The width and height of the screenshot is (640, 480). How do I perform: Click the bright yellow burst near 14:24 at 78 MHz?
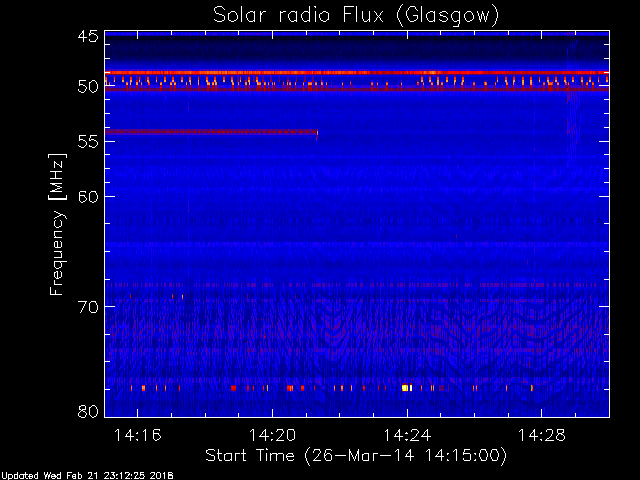(405, 388)
